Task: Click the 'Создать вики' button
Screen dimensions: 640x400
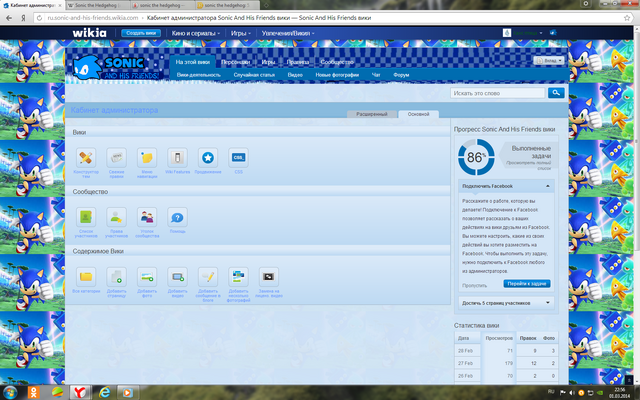Action: (141, 33)
